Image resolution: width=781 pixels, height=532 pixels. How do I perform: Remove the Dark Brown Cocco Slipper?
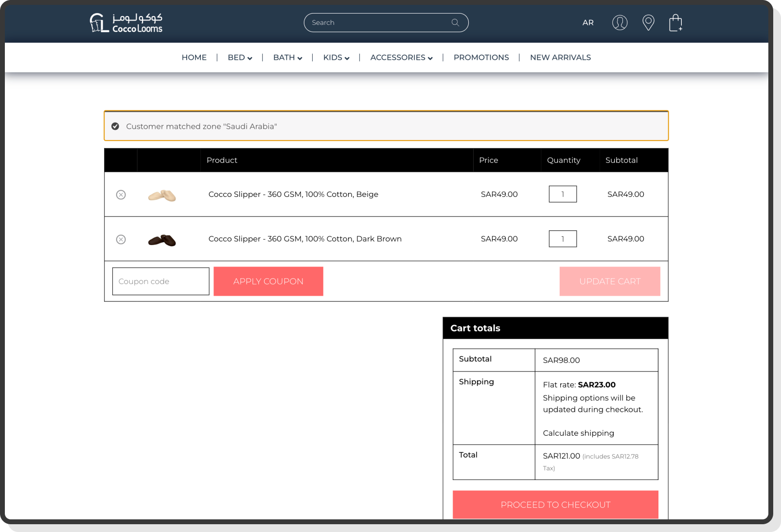121,239
